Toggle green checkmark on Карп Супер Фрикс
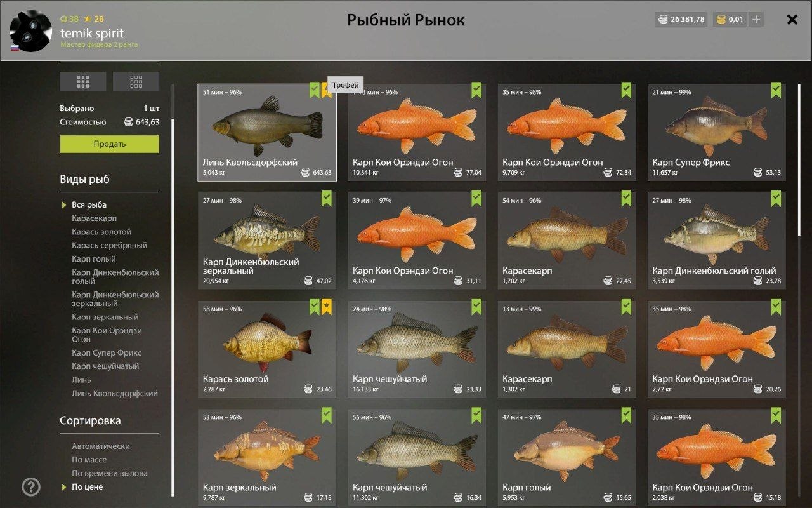This screenshot has width=812, height=508. [776, 90]
